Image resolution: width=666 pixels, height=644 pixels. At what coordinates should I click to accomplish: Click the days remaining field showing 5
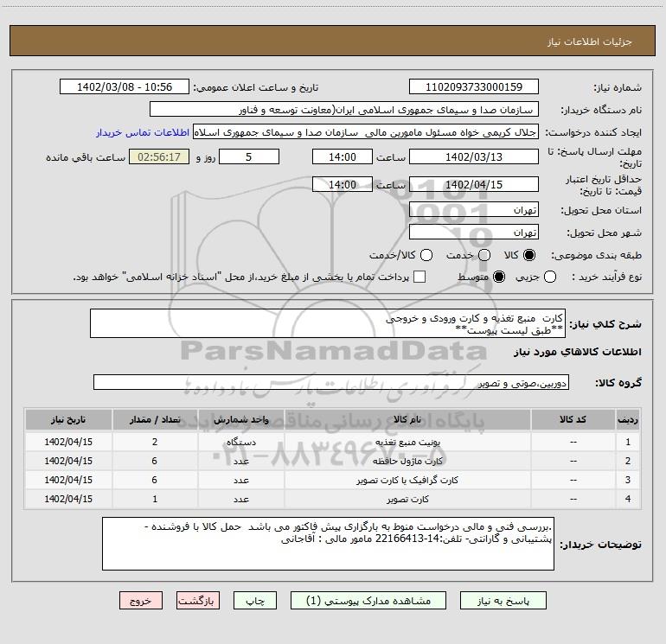coord(249,156)
